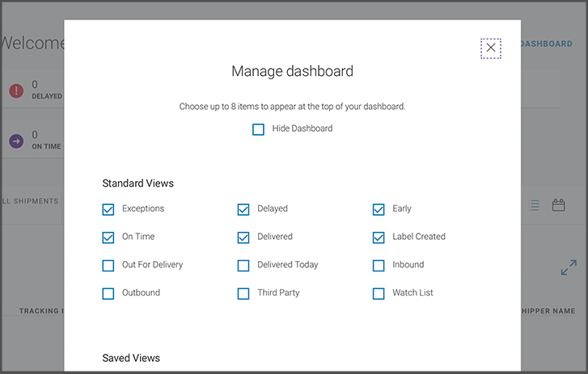588x374 pixels.
Task: Click the red Delayed alert icon
Action: (16, 90)
